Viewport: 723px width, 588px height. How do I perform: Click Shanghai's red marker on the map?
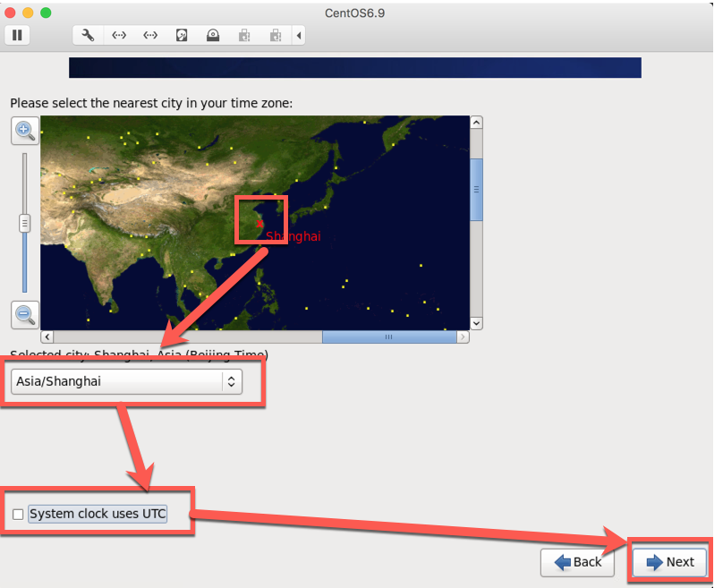click(x=260, y=224)
